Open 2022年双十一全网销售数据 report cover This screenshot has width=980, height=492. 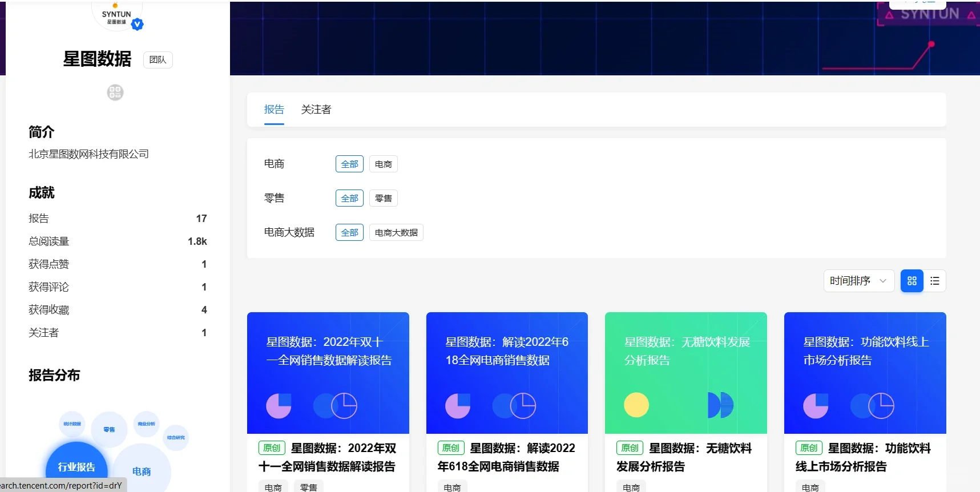point(328,373)
